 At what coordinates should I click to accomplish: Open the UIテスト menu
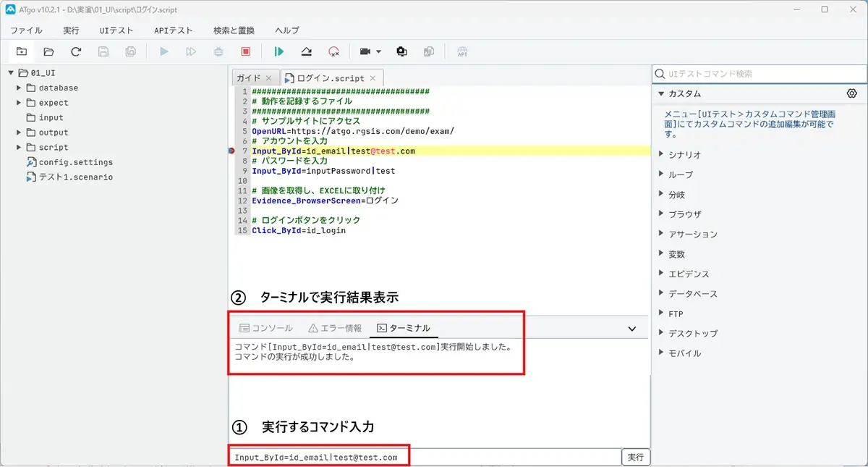pos(116,30)
